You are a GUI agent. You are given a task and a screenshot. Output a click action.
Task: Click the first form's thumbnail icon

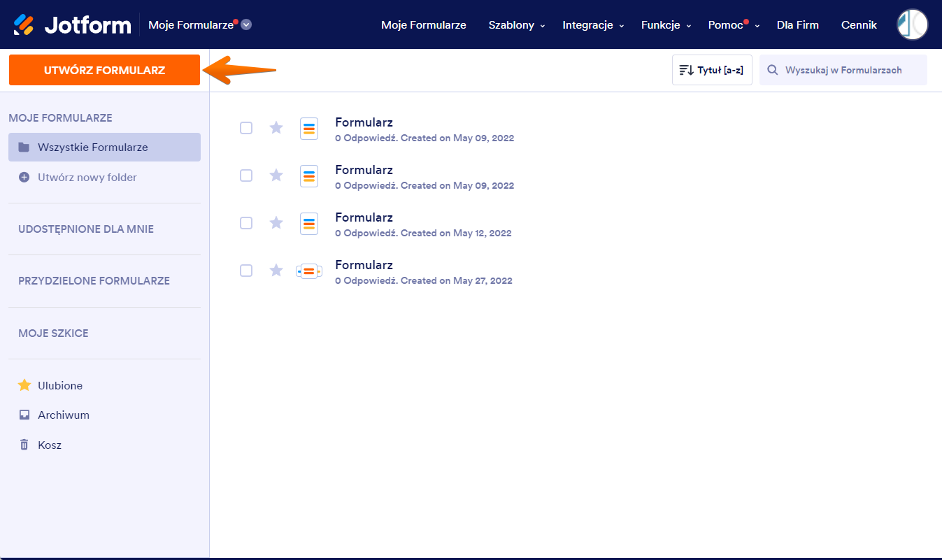[x=309, y=128]
